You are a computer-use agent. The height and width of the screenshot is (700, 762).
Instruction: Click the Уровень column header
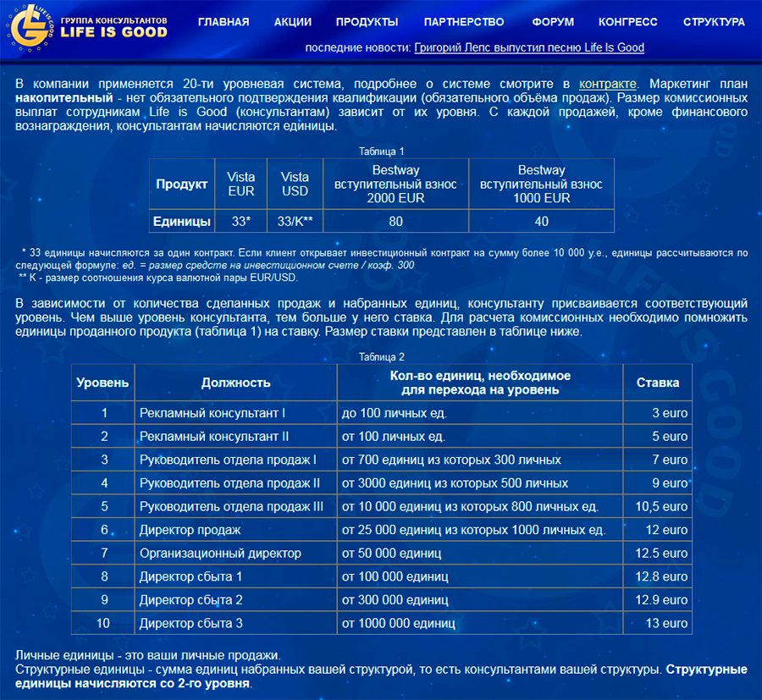point(102,383)
